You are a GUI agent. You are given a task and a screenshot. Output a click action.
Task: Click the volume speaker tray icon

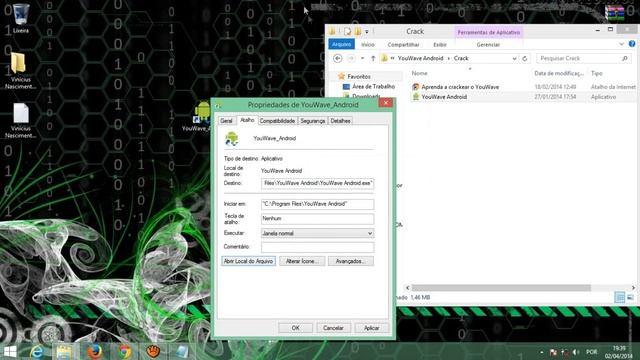pyautogui.click(x=576, y=352)
